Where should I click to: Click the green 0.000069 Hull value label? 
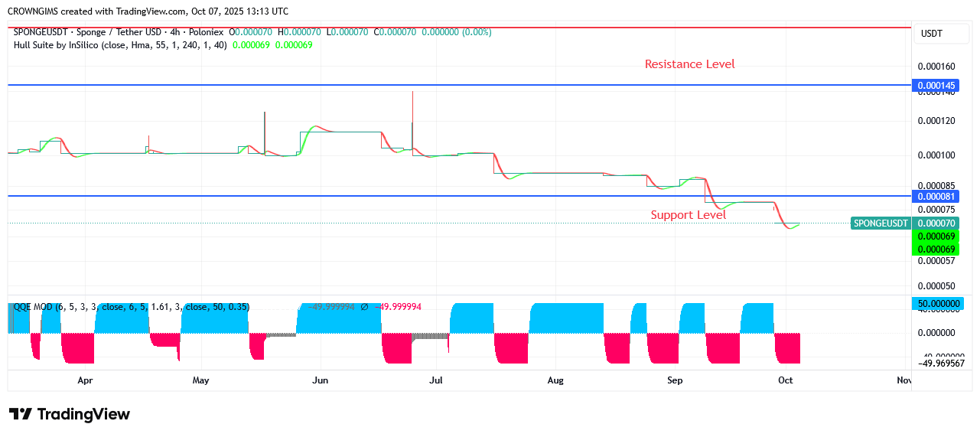pyautogui.click(x=934, y=236)
